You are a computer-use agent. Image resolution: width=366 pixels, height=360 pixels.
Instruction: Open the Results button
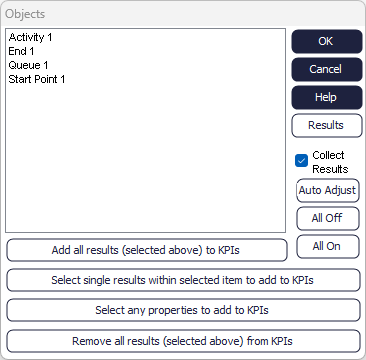(327, 125)
